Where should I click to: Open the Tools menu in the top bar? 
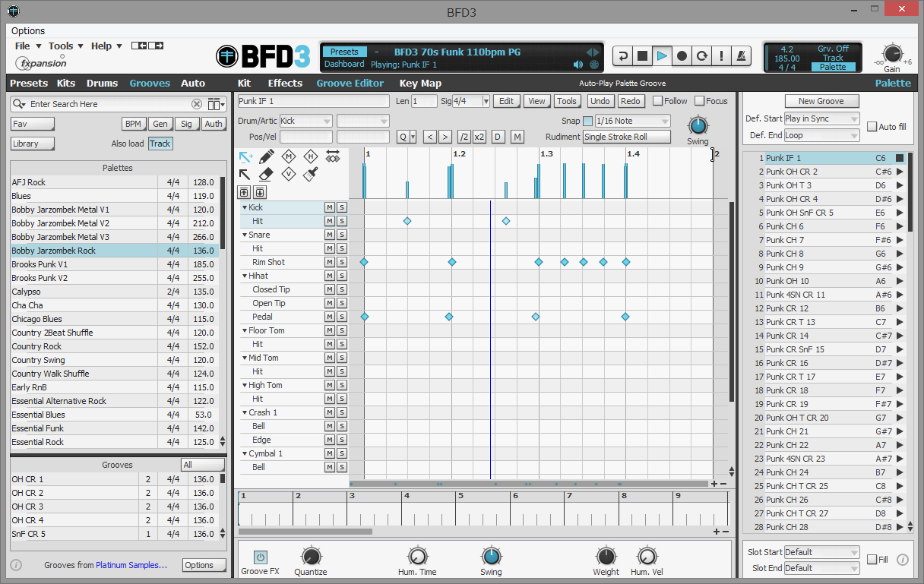(66, 46)
